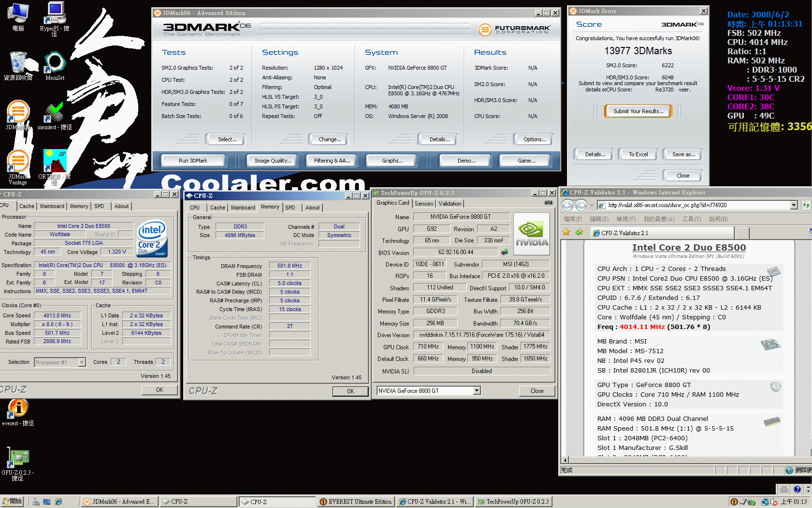This screenshot has height=508, width=812.
Task: Switch to SPD tab in memory CPU-Z
Action: (290, 208)
